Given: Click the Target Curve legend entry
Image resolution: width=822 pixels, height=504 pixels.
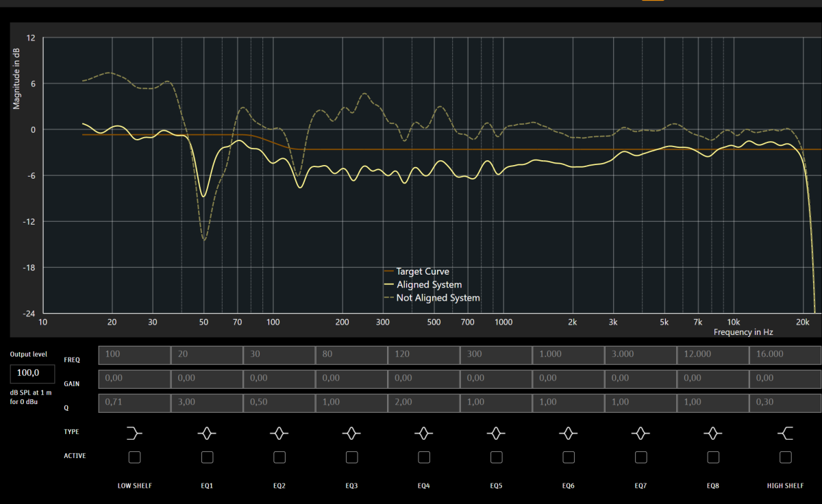Looking at the screenshot, I should (416, 272).
